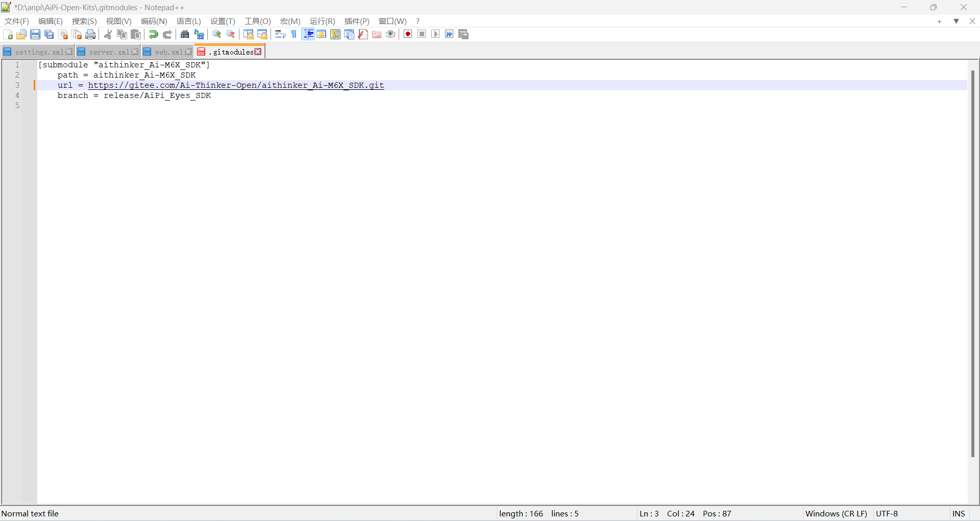Save the current file with floppy icon
This screenshot has width=980, height=521.
tap(35, 34)
